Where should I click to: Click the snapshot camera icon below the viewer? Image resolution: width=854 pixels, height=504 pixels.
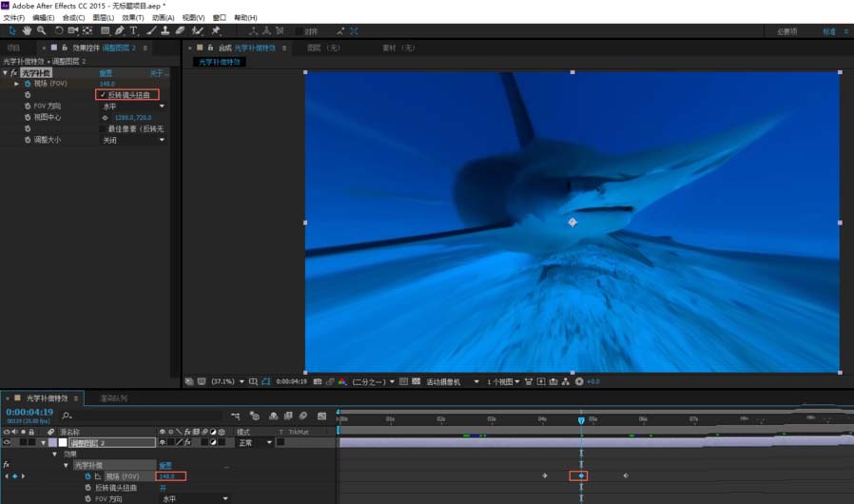click(x=317, y=381)
